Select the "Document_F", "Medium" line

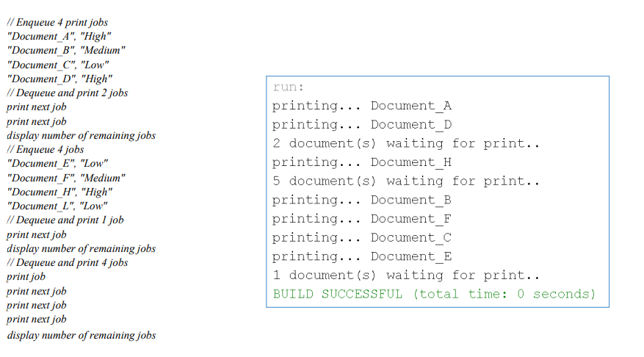coord(66,178)
